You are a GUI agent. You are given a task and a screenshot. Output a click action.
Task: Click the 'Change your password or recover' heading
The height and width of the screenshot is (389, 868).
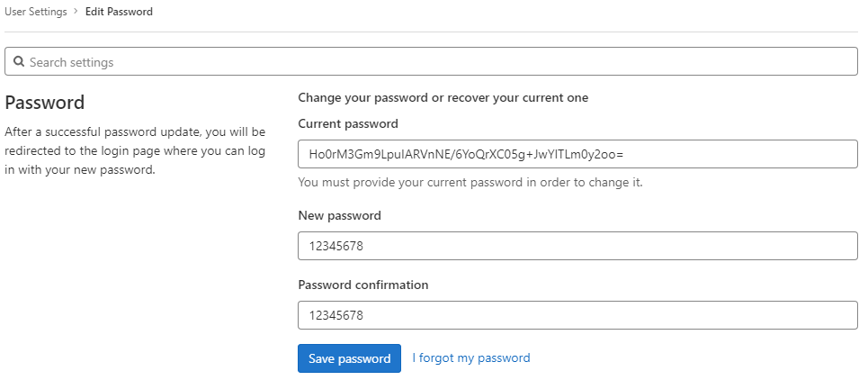pyautogui.click(x=443, y=98)
